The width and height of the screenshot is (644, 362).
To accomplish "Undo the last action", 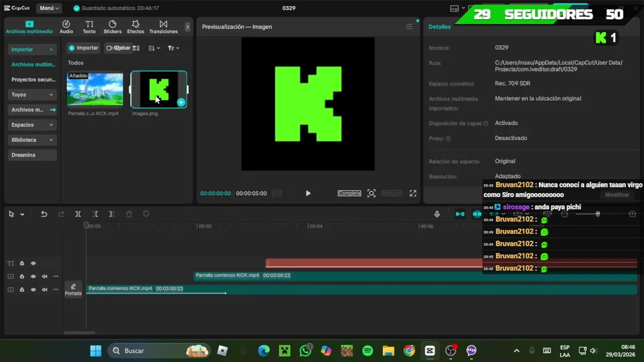I will [x=44, y=214].
